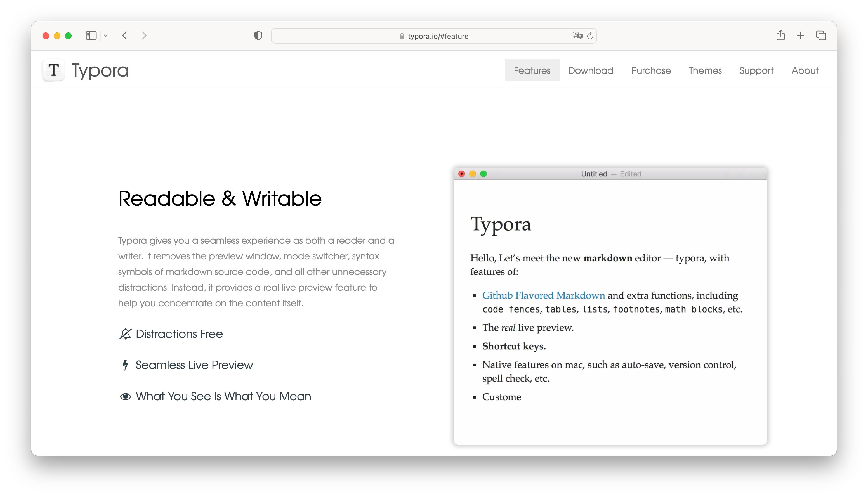
Task: Go back with the back arrow
Action: (x=125, y=35)
